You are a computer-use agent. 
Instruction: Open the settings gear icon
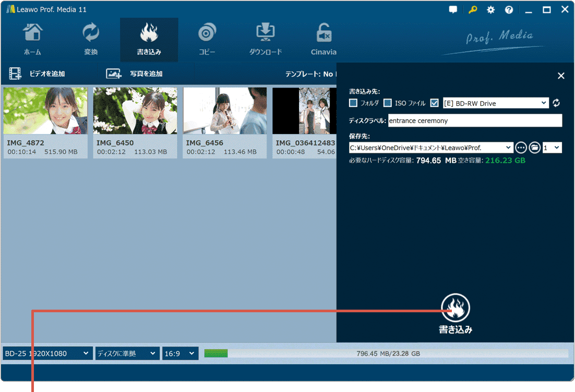[490, 10]
